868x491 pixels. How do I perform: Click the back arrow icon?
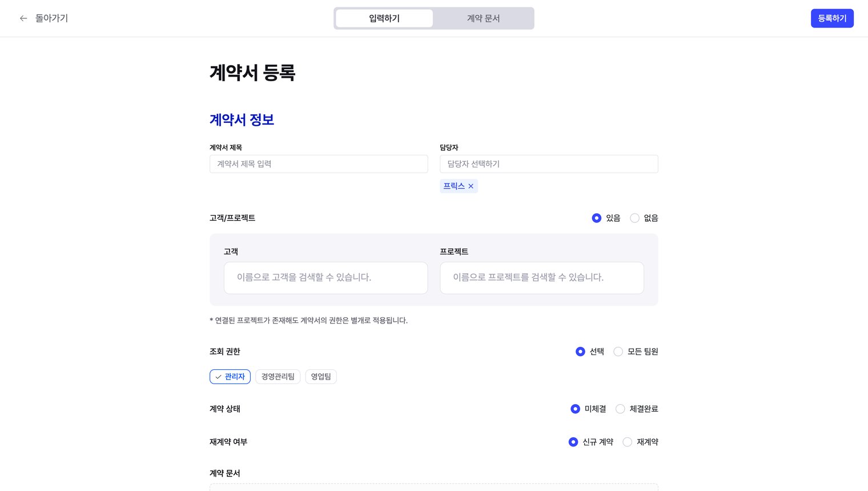[x=23, y=18]
